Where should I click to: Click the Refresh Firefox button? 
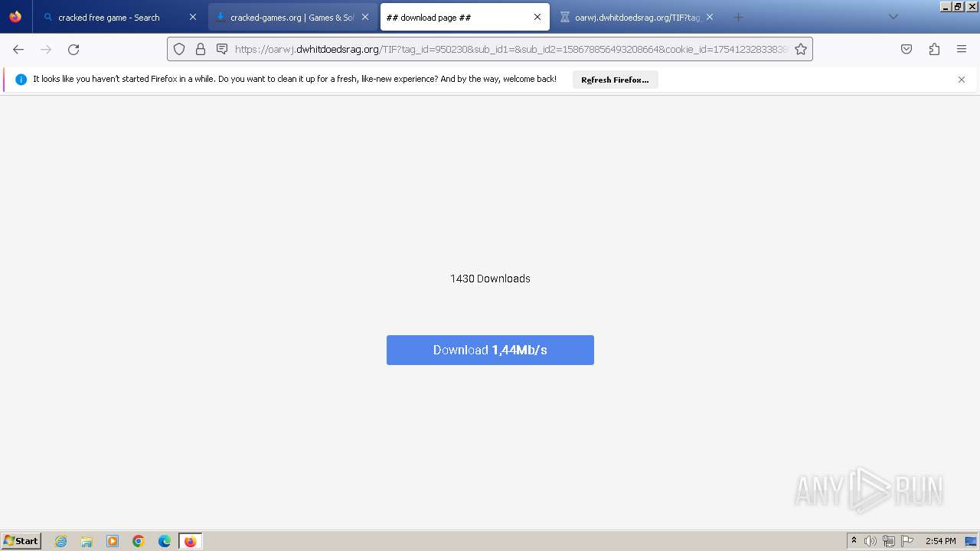(615, 80)
